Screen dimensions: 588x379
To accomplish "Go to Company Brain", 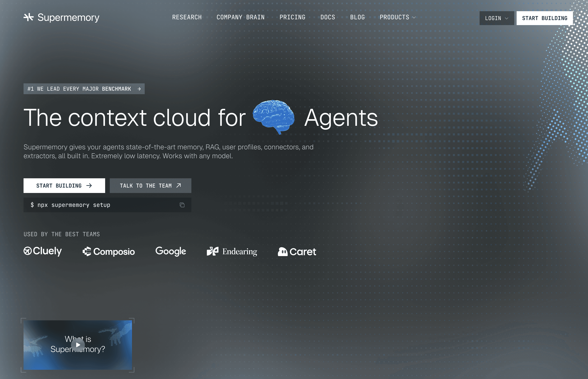I will 241,17.
